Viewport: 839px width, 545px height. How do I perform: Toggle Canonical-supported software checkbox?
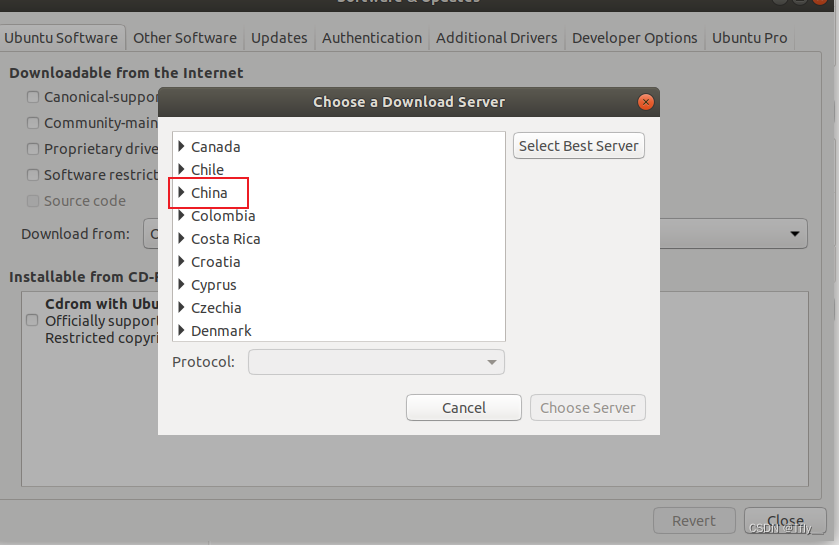point(33,97)
